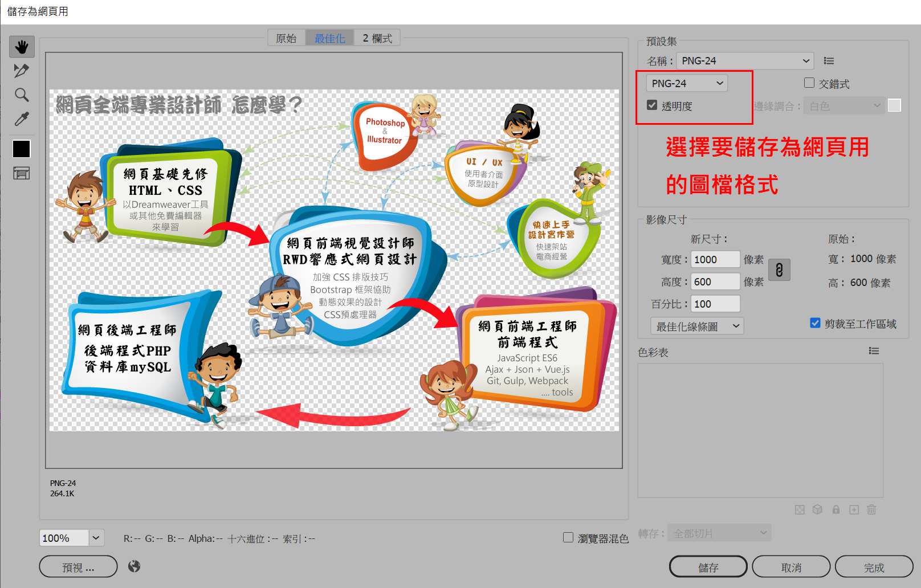921x588 pixels.
Task: Open the preset options menu icon
Action: pyautogui.click(x=829, y=61)
